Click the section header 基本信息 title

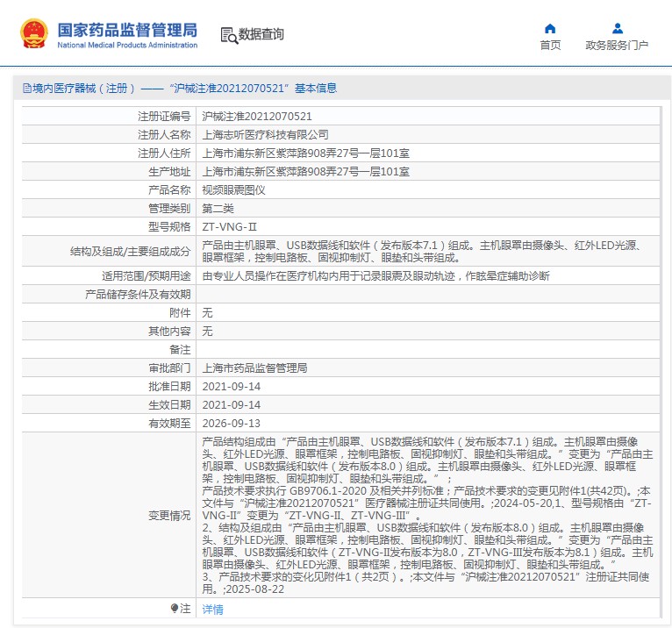tap(316, 89)
